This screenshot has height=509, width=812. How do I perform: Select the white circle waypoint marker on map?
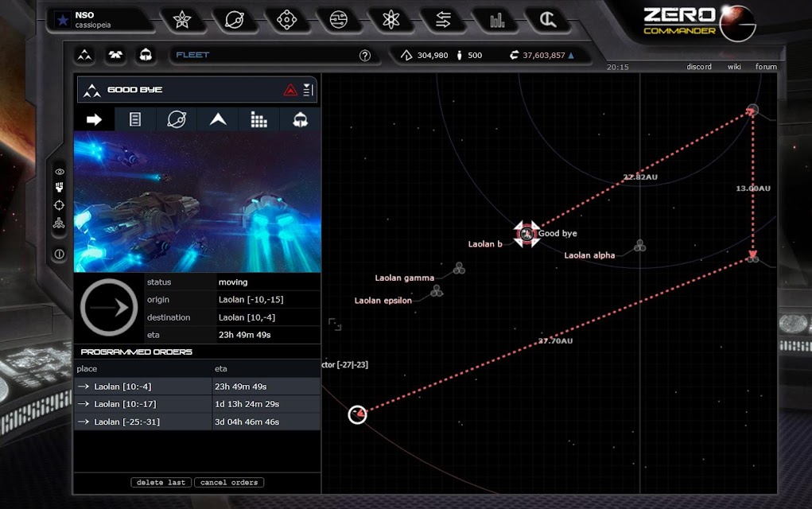point(357,414)
